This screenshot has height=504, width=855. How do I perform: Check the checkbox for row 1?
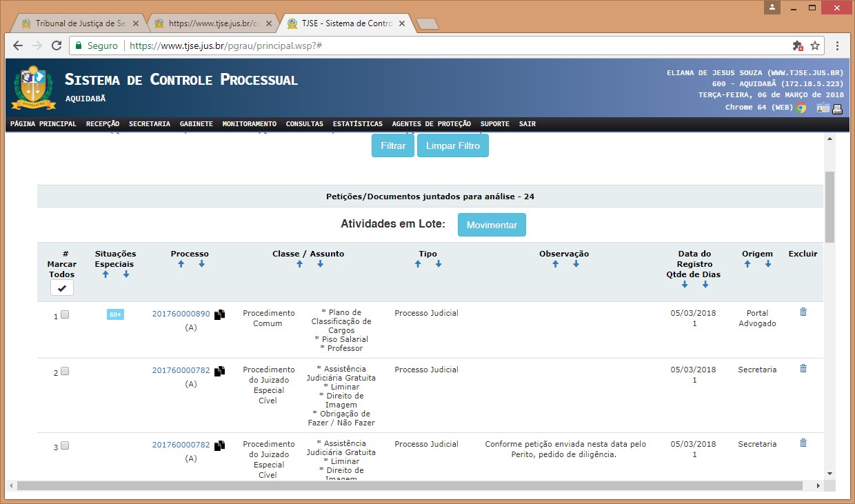(65, 314)
